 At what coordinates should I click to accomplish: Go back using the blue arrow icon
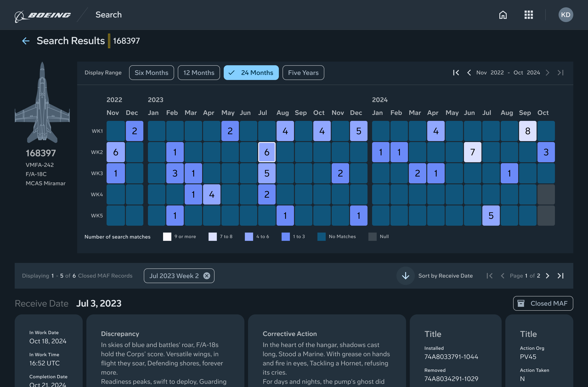[26, 41]
